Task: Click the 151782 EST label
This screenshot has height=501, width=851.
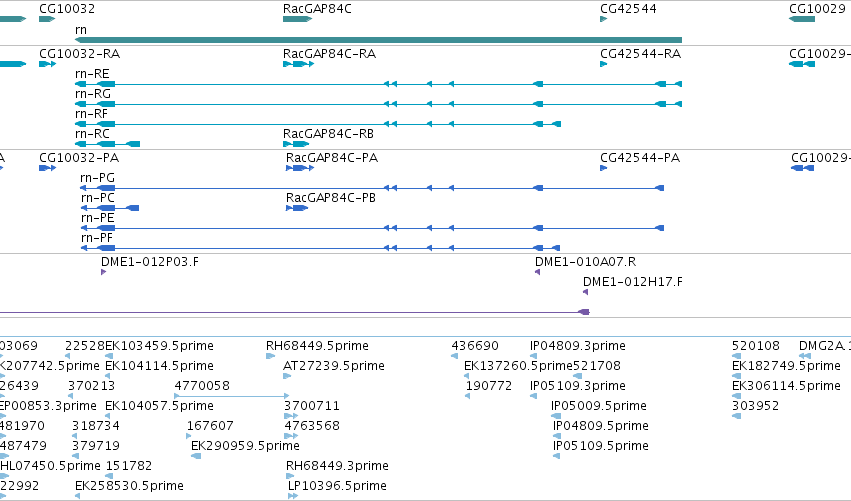Action: (x=129, y=467)
